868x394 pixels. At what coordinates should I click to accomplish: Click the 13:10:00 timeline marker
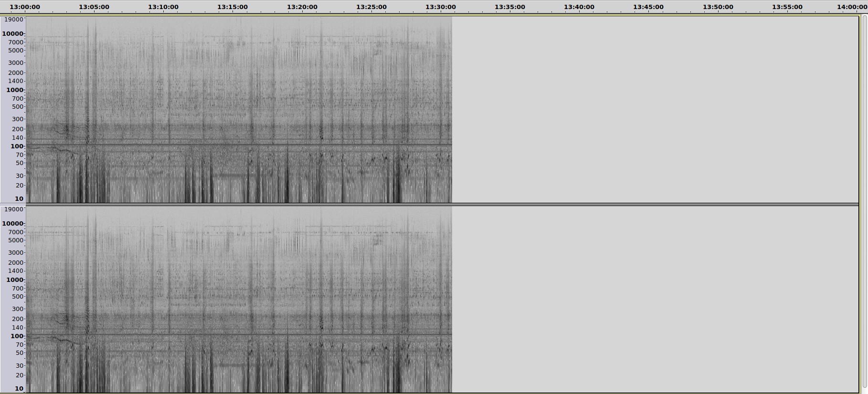point(163,7)
